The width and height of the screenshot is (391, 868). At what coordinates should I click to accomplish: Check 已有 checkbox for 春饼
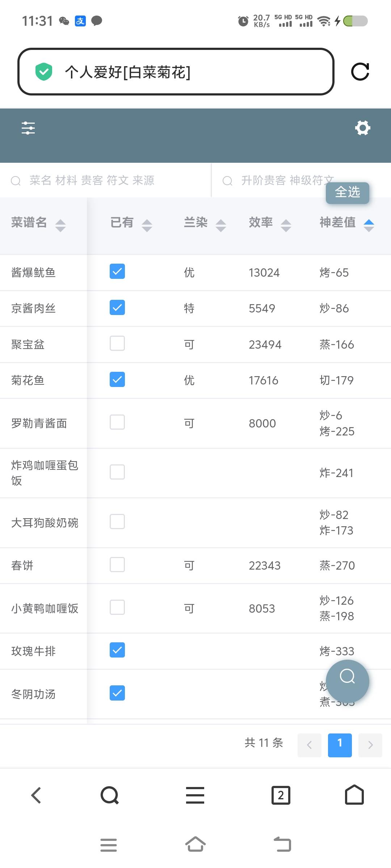coord(117,565)
